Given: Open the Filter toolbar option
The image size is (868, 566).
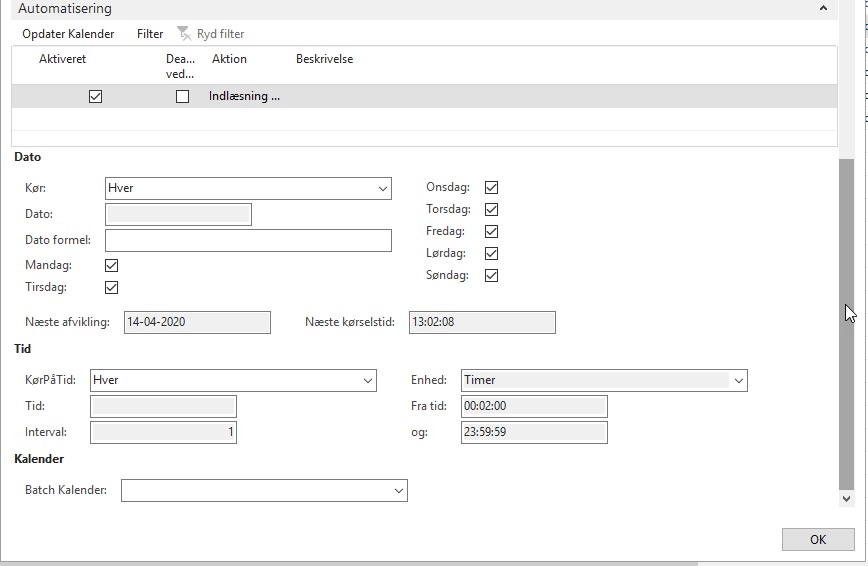Looking at the screenshot, I should (150, 34).
